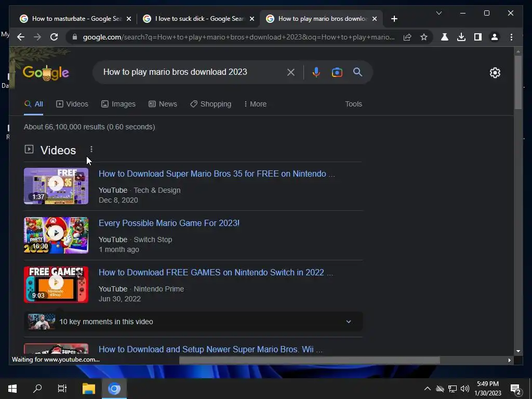
Task: Switch to the Videos search tab
Action: click(72, 104)
